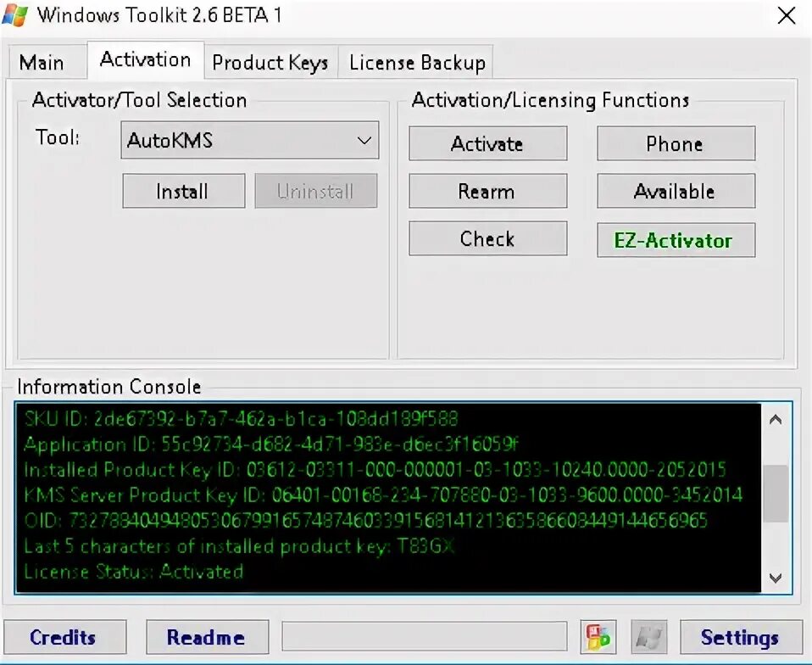812x665 pixels.
Task: Select the Activation tab
Action: coord(146,60)
